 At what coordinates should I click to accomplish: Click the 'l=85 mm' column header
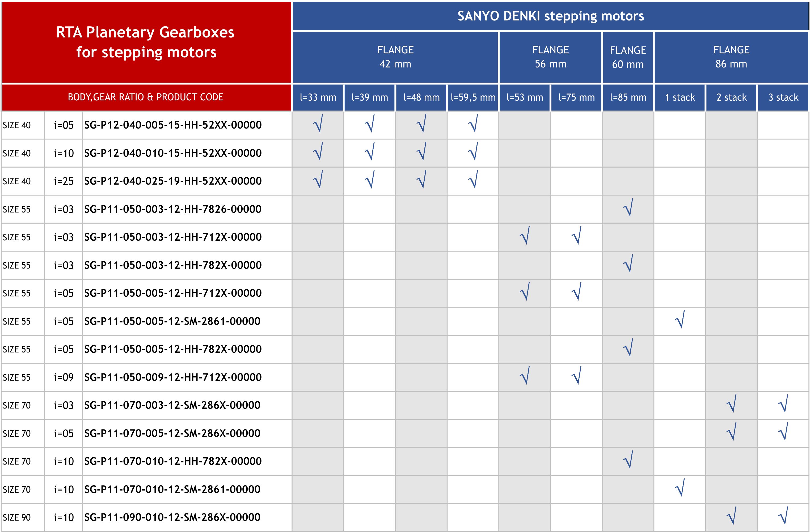point(628,97)
